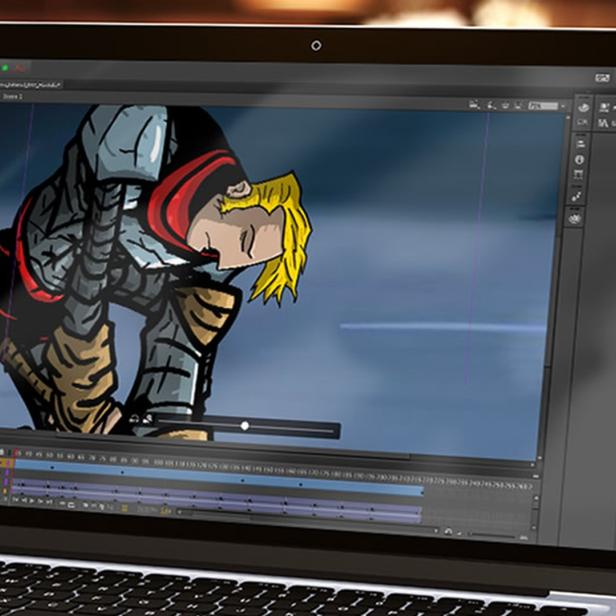Open the Properties panel icon
This screenshot has height=616, width=616.
pyautogui.click(x=604, y=107)
